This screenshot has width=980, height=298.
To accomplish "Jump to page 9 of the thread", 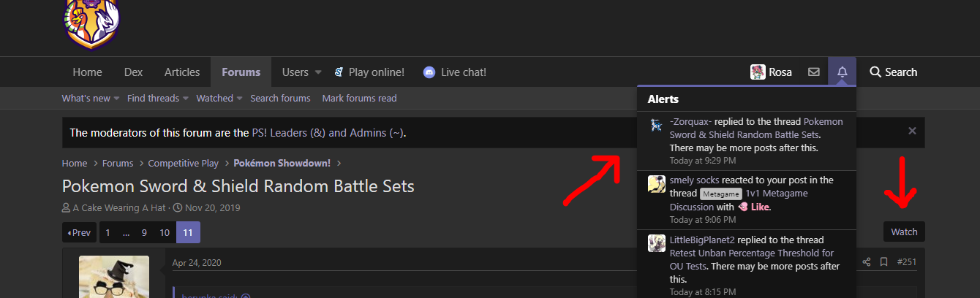I will [144, 232].
